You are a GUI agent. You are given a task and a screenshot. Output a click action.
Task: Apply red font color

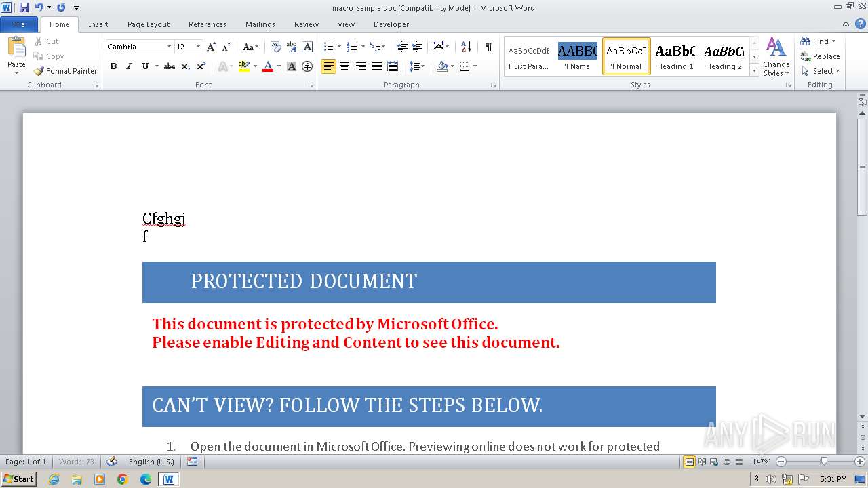[267, 66]
